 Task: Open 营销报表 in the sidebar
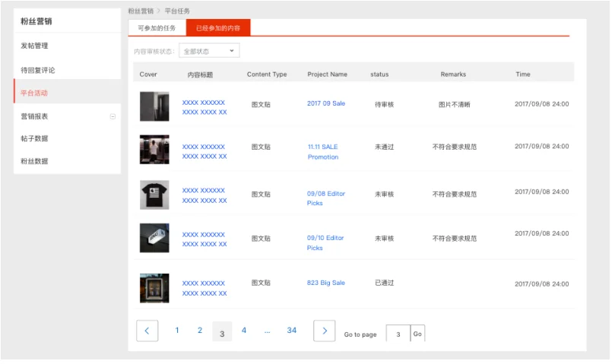[34, 116]
